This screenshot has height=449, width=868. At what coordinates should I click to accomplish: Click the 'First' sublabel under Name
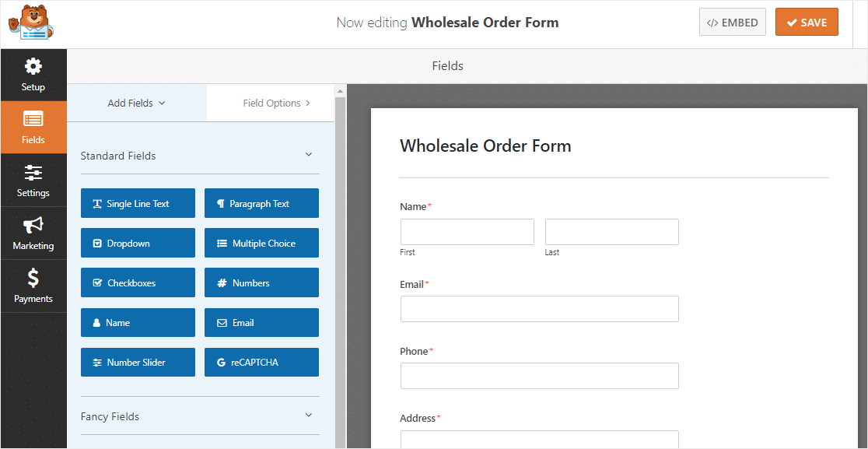408,252
